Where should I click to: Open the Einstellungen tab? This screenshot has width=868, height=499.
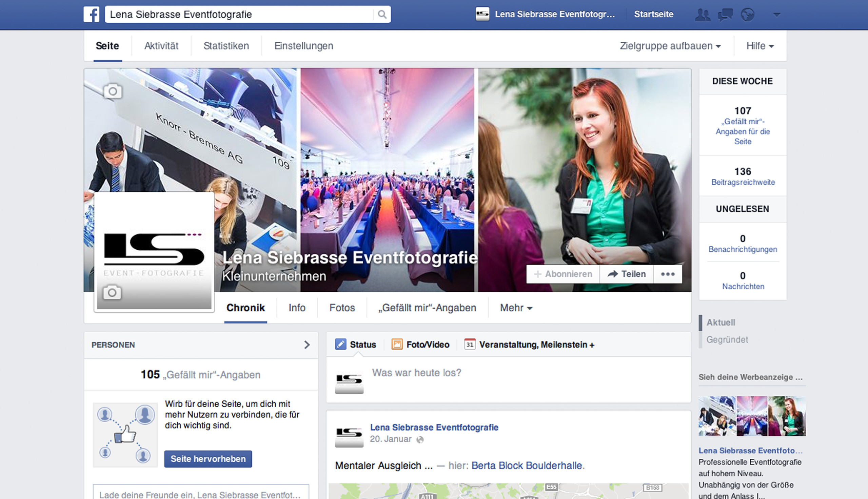click(303, 46)
